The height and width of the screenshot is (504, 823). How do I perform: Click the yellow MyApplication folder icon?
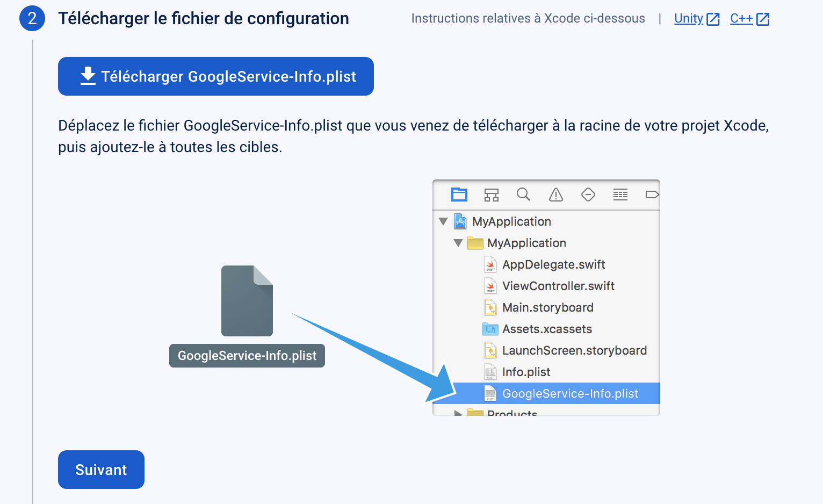[x=475, y=243]
